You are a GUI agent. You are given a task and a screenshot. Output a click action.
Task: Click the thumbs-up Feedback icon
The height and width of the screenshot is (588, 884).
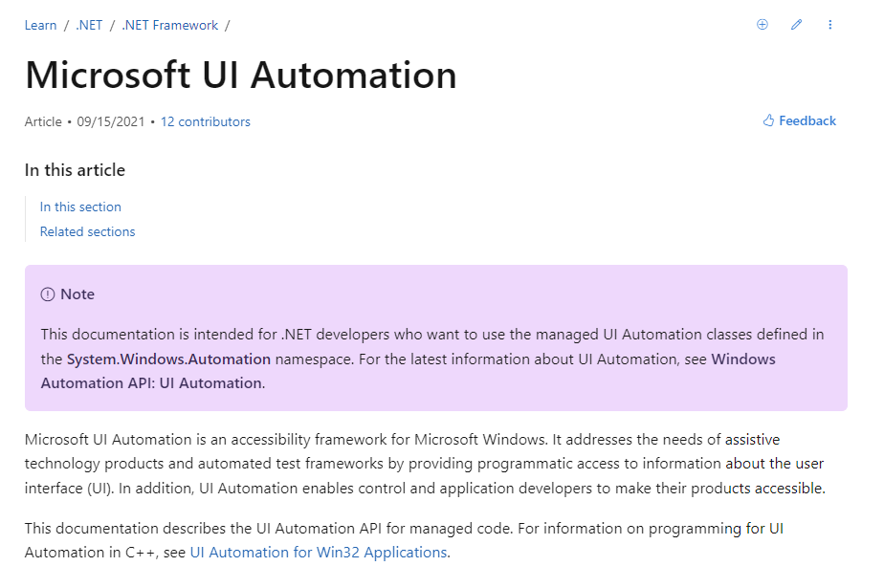766,120
